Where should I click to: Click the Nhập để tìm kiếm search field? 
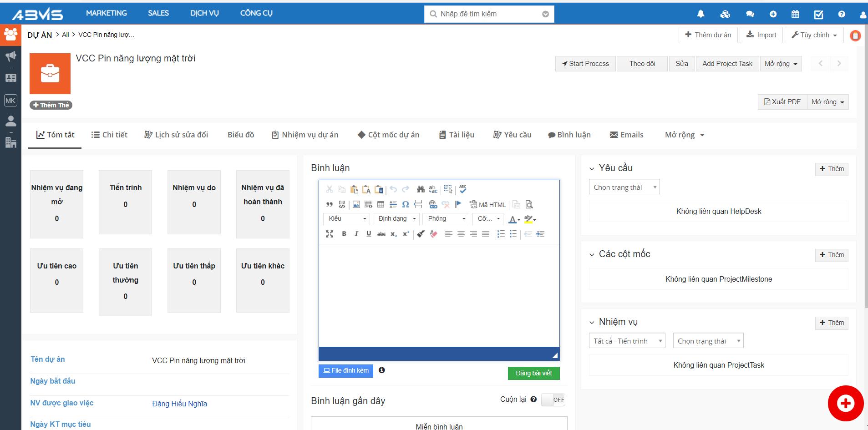[487, 14]
